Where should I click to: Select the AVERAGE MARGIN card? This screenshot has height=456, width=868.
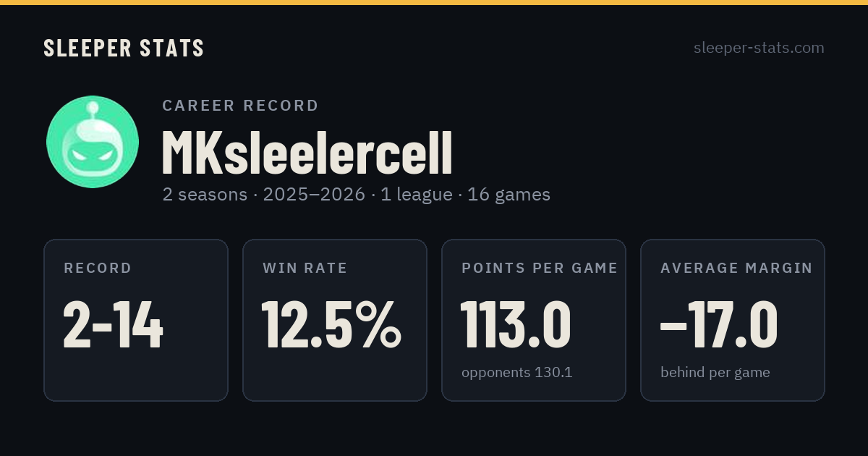[733, 320]
